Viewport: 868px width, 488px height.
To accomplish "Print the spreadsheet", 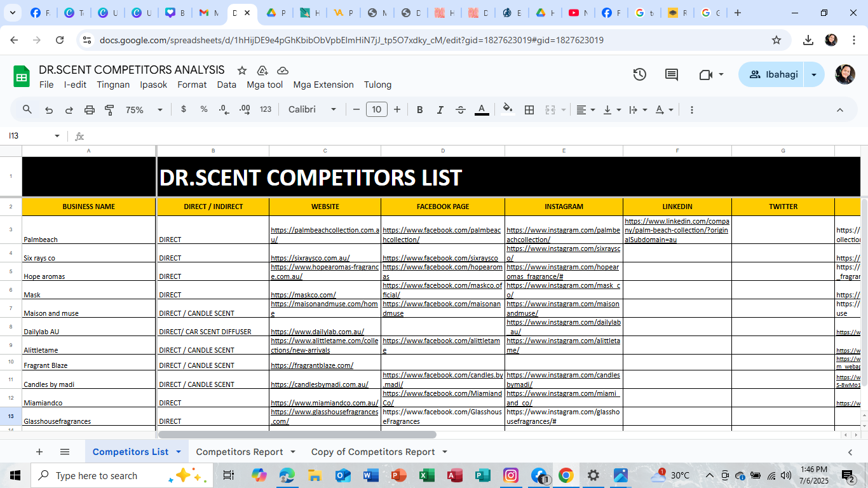I will pyautogui.click(x=90, y=110).
